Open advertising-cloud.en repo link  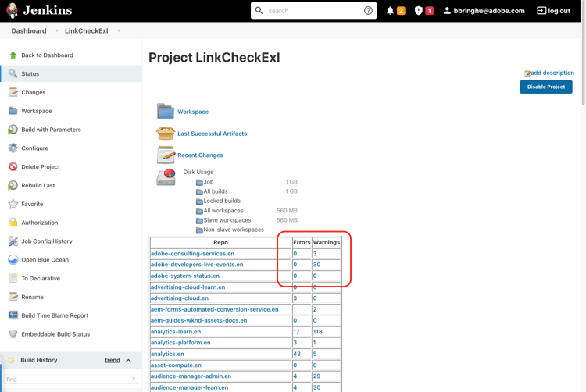click(180, 298)
